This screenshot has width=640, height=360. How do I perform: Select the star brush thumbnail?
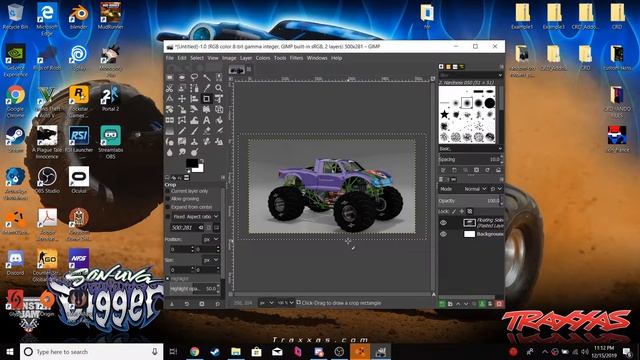444,114
